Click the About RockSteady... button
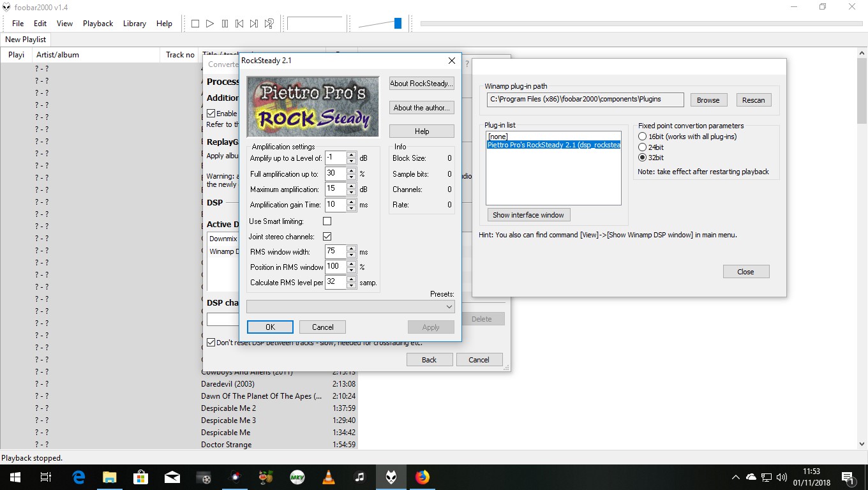868x490 pixels. 422,84
